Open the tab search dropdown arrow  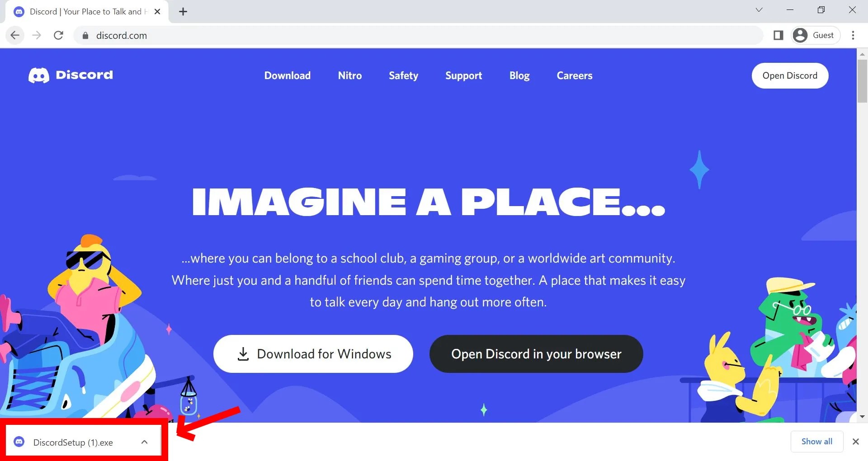click(759, 9)
